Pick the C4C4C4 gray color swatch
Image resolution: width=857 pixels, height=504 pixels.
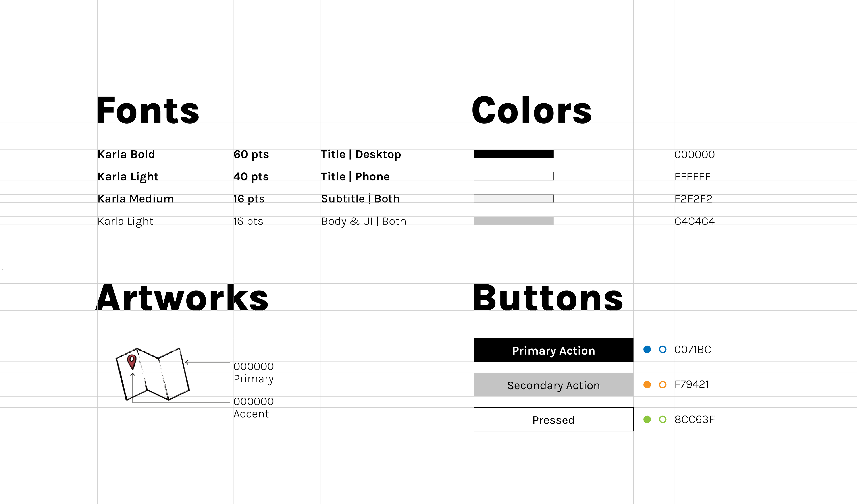pyautogui.click(x=514, y=221)
